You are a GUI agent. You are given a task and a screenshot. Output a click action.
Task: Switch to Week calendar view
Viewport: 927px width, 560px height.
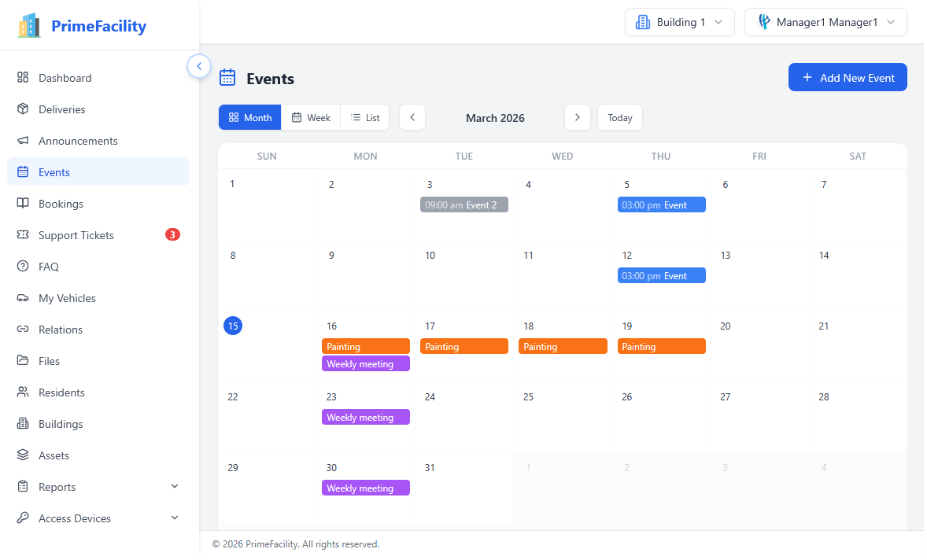click(312, 117)
